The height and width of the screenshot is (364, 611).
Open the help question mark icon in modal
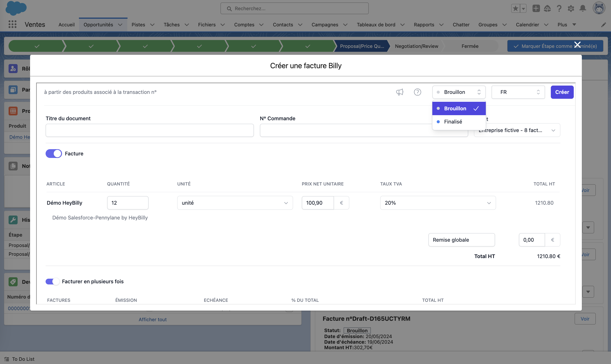click(x=417, y=92)
